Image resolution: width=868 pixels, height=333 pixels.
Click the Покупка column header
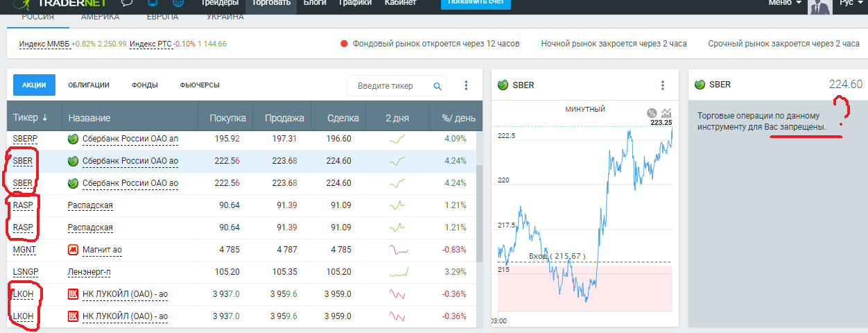228,118
